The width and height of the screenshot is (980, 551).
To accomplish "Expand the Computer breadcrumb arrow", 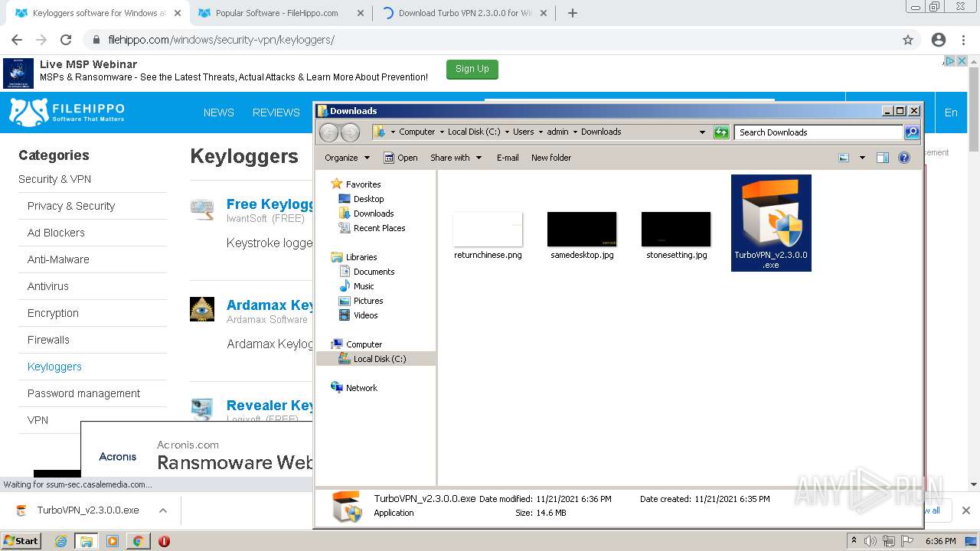I will (x=442, y=132).
